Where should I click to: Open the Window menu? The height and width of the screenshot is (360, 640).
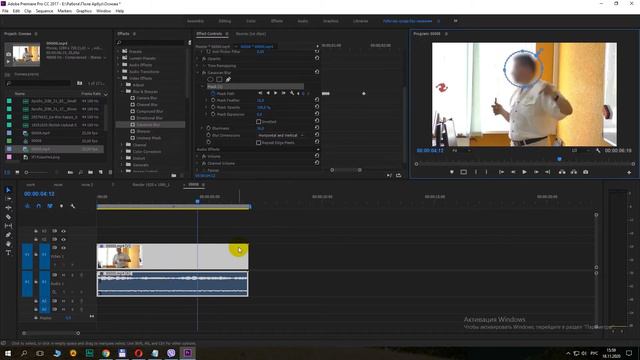point(103,11)
